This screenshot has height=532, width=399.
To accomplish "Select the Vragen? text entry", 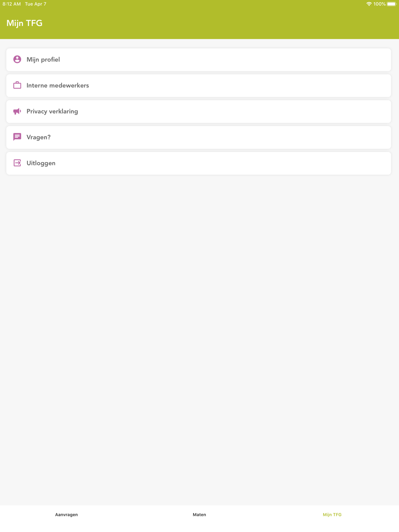I will click(x=39, y=137).
